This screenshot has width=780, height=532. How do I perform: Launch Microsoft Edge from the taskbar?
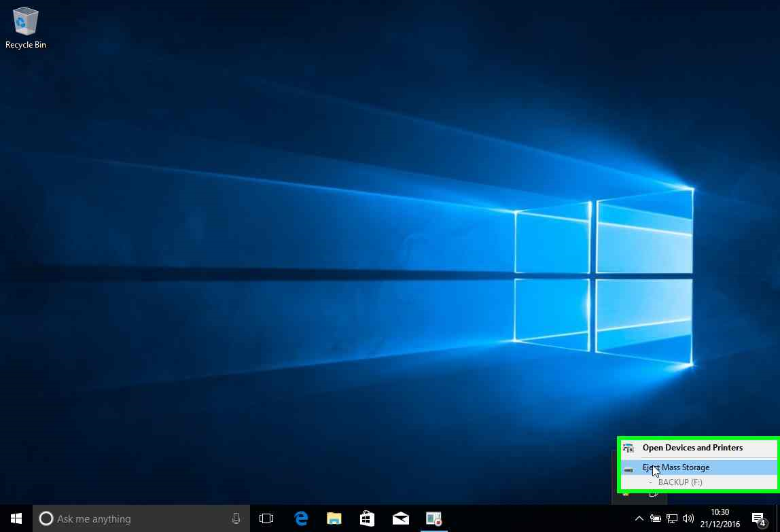coord(301,518)
